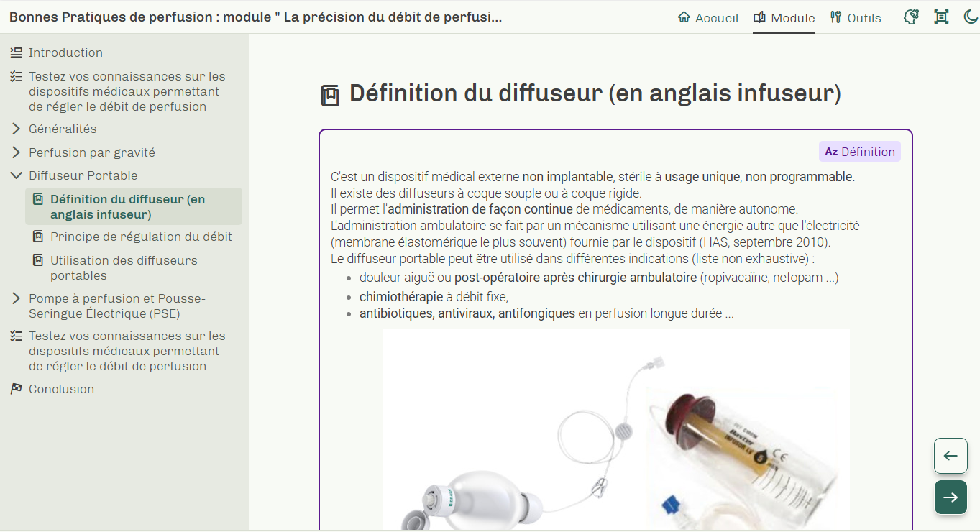Screen dimensions: 980x532
Task: Toggle dark mode moon icon
Action: tap(969, 17)
